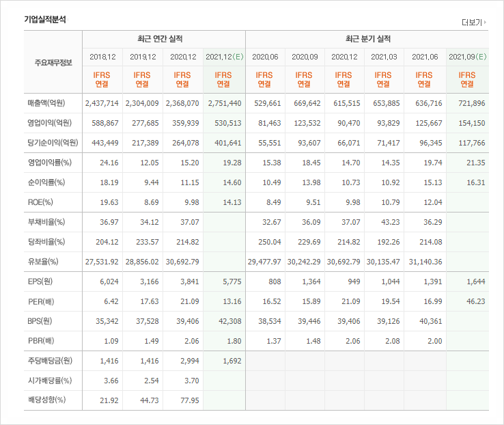This screenshot has width=504, height=425.
Task: Click the 2021.03 quarter header
Action: click(384, 57)
